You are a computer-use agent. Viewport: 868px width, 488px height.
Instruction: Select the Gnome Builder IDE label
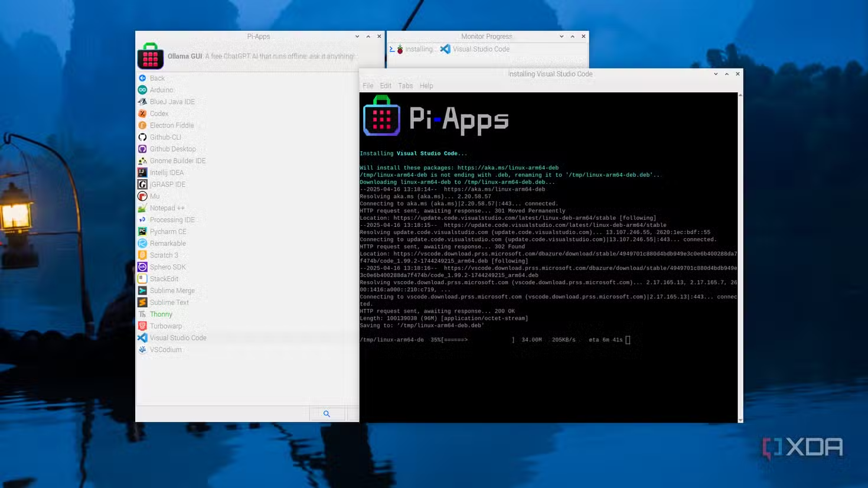178,161
